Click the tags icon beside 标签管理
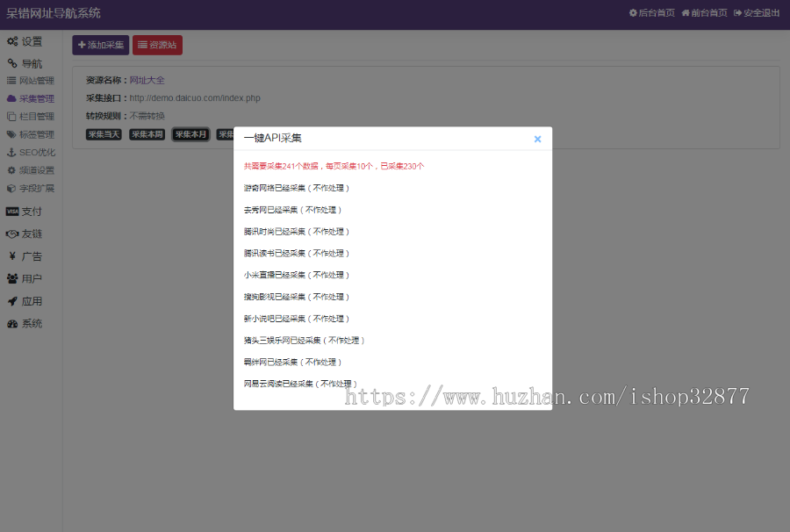This screenshot has height=532, width=790. pyautogui.click(x=11, y=134)
